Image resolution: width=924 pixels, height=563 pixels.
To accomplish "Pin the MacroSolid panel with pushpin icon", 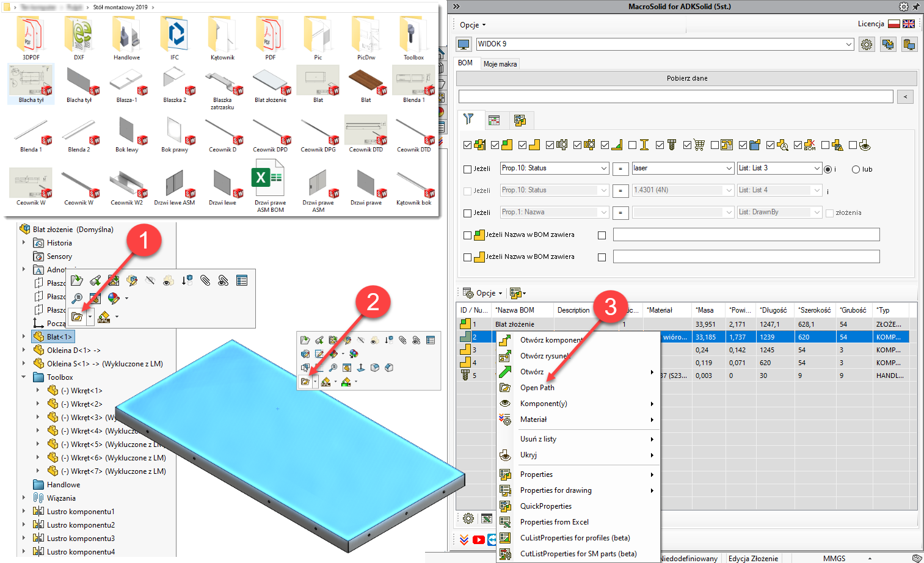I will click(x=915, y=7).
